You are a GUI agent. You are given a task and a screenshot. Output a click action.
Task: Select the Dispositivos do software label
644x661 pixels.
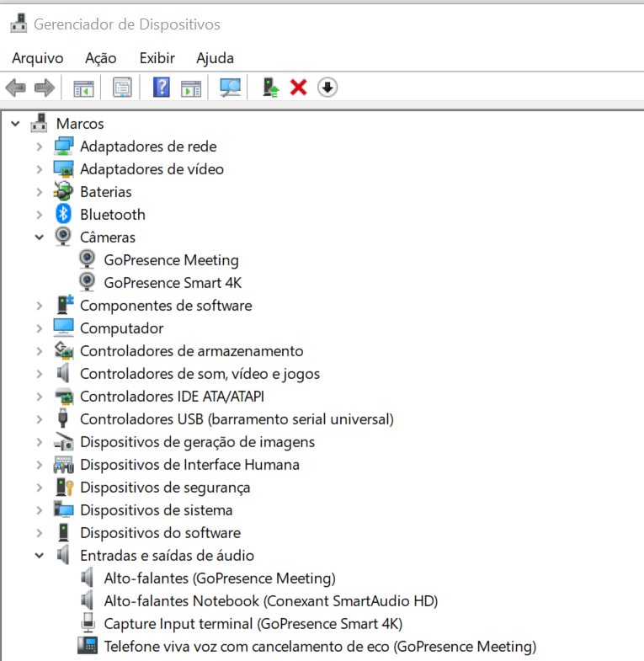point(161,533)
